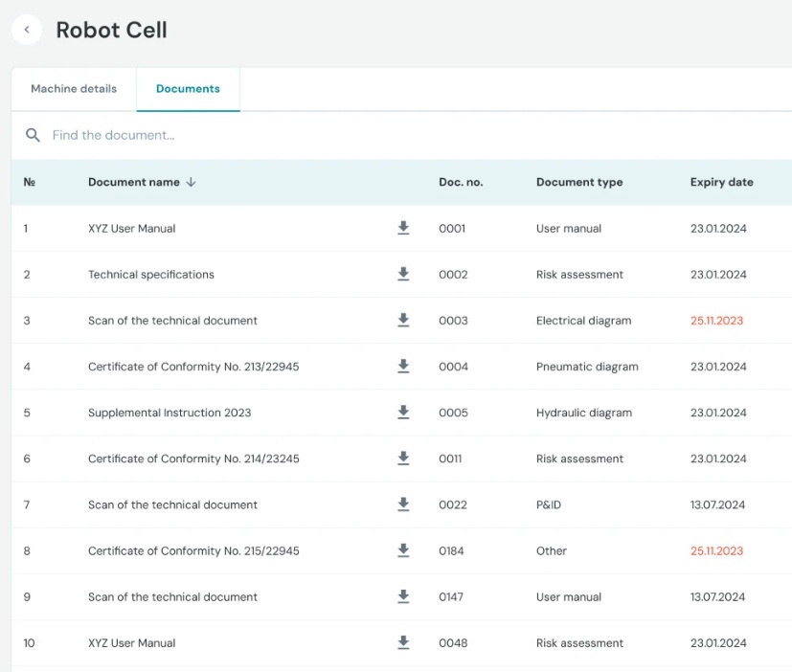
Task: Click the back arrow next to Robot Cell
Action: click(x=26, y=30)
